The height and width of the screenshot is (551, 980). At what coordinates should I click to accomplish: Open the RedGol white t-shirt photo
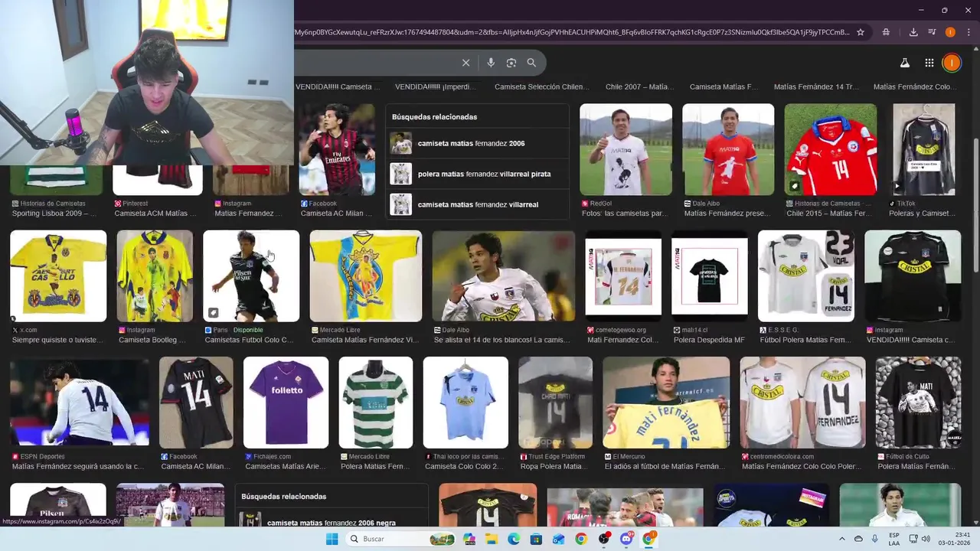626,150
